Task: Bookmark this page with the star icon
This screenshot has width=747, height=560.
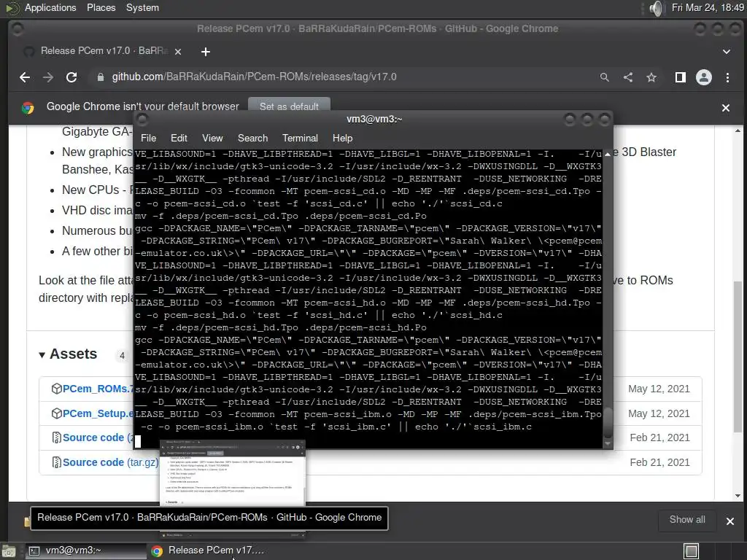Action: (x=651, y=77)
